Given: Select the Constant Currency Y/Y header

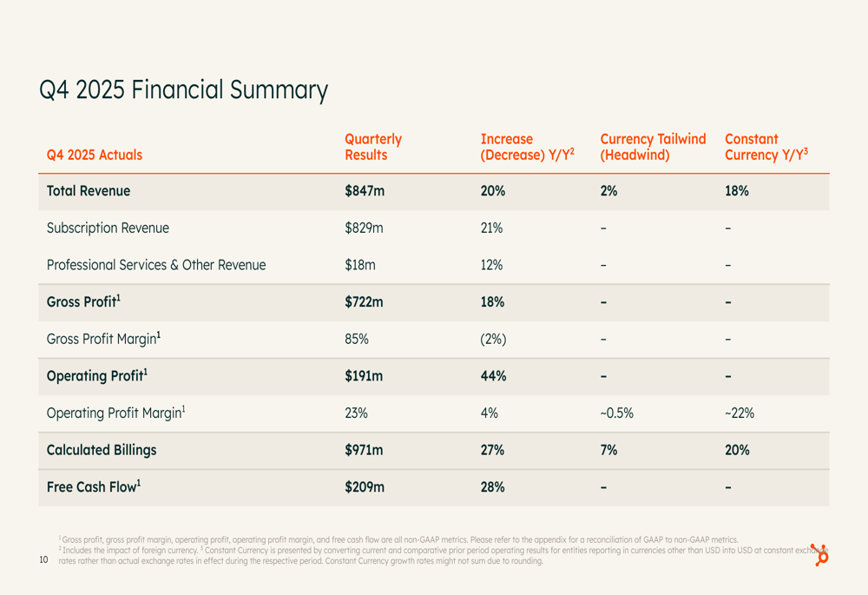Looking at the screenshot, I should (x=766, y=147).
